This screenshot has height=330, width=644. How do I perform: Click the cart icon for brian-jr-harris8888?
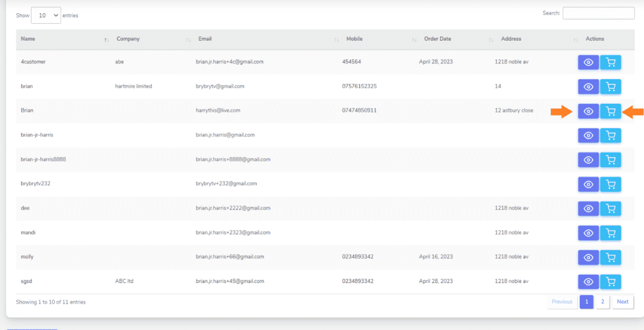[x=611, y=160]
